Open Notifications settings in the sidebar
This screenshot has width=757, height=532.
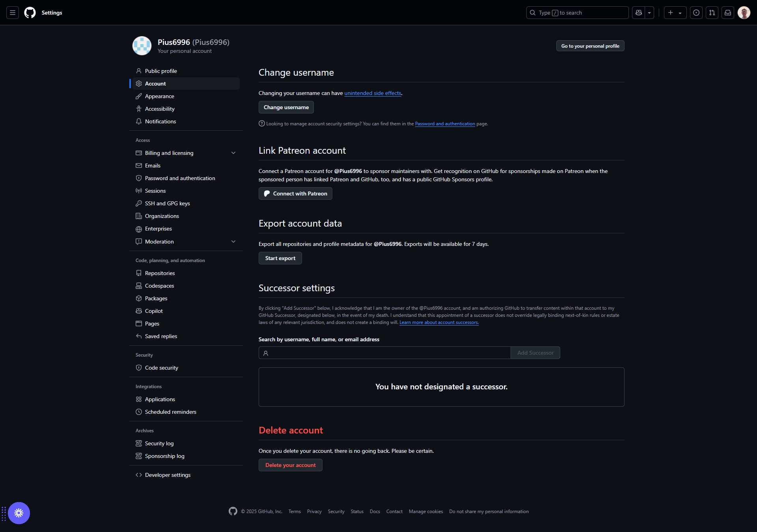[186, 121]
